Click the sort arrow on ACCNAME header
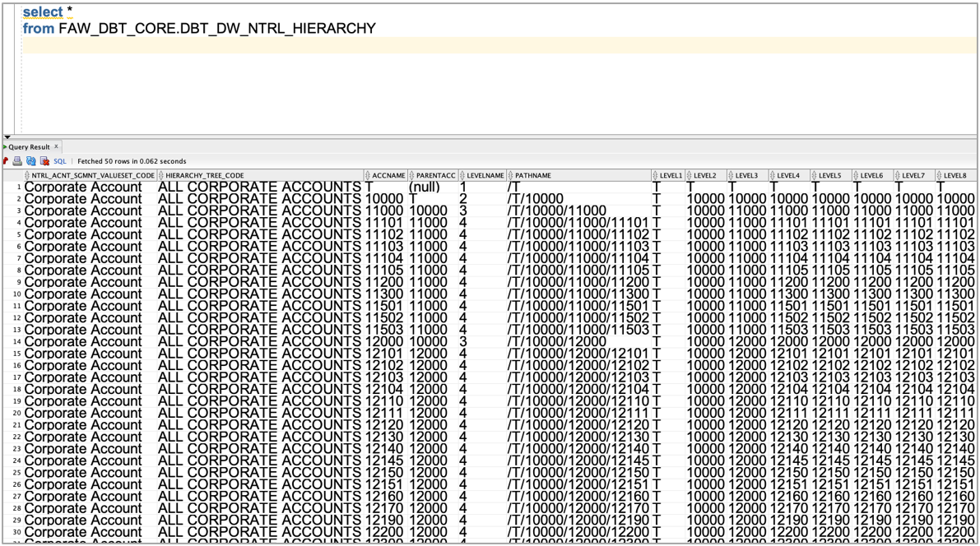The width and height of the screenshot is (980, 546). (x=369, y=175)
